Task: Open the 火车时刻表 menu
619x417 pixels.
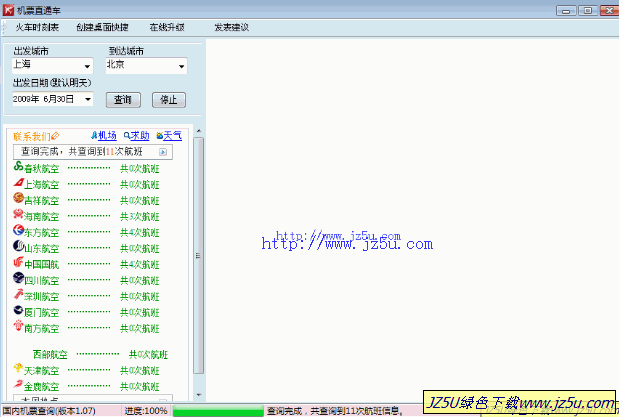Action: pyautogui.click(x=37, y=27)
